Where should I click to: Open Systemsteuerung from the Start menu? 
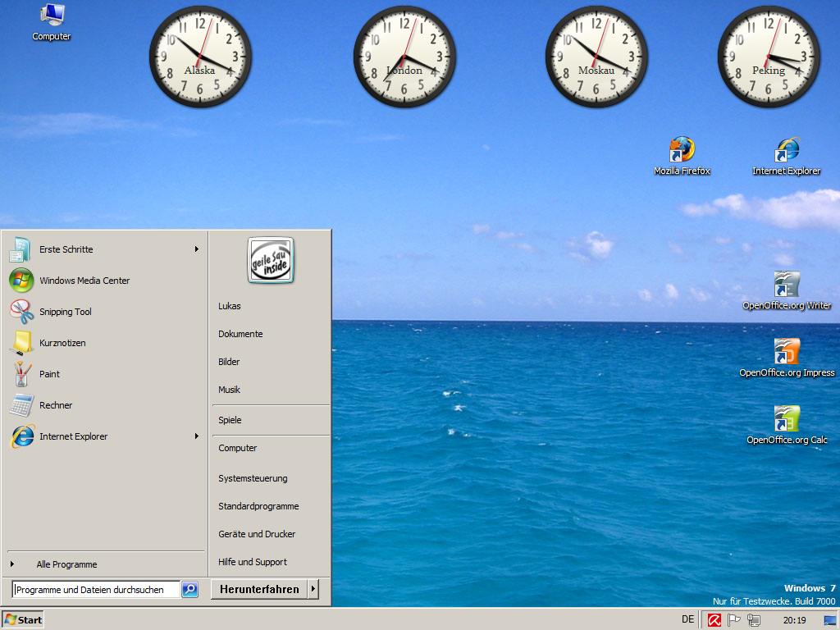(x=253, y=478)
